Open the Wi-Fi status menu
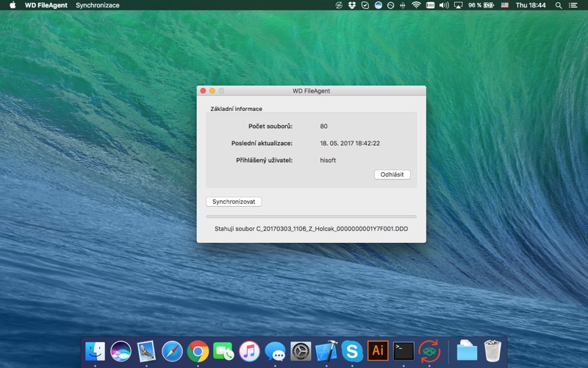The width and height of the screenshot is (588, 368). click(416, 5)
